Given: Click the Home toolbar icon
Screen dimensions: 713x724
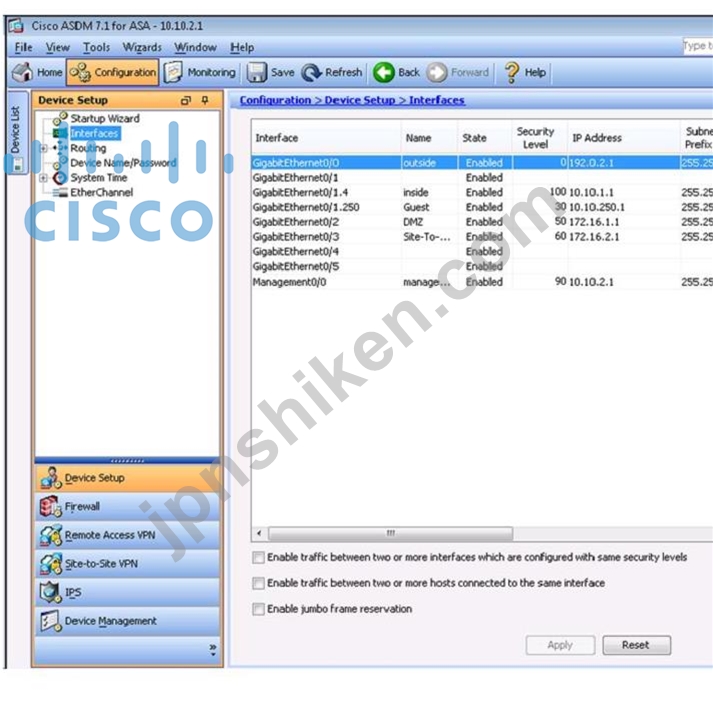Looking at the screenshot, I should (22, 72).
